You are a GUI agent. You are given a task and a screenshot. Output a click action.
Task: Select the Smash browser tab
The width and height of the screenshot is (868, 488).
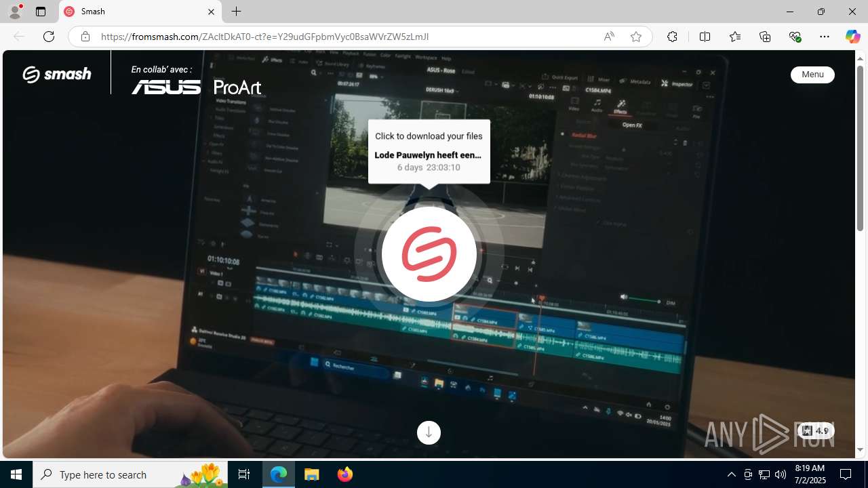(140, 12)
